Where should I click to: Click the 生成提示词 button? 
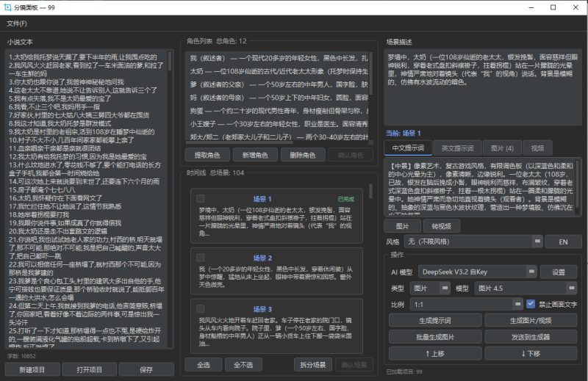[x=434, y=320]
